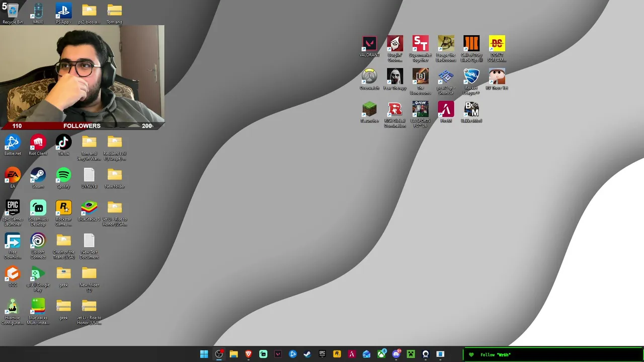The width and height of the screenshot is (644, 362).
Task: Open the New Text Document file
Action: coord(89,246)
